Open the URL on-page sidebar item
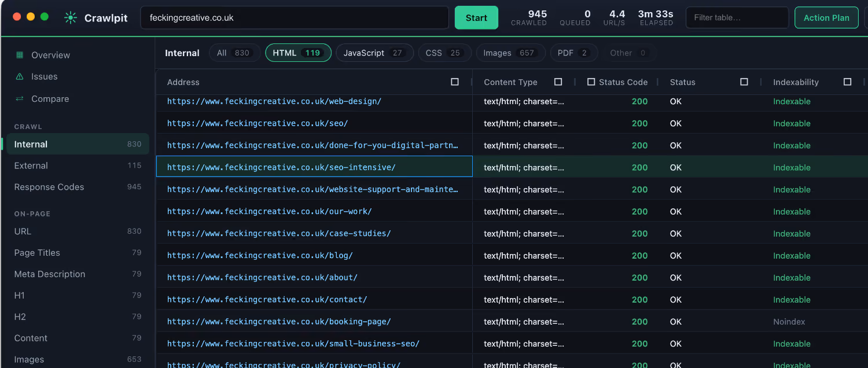 pos(78,231)
